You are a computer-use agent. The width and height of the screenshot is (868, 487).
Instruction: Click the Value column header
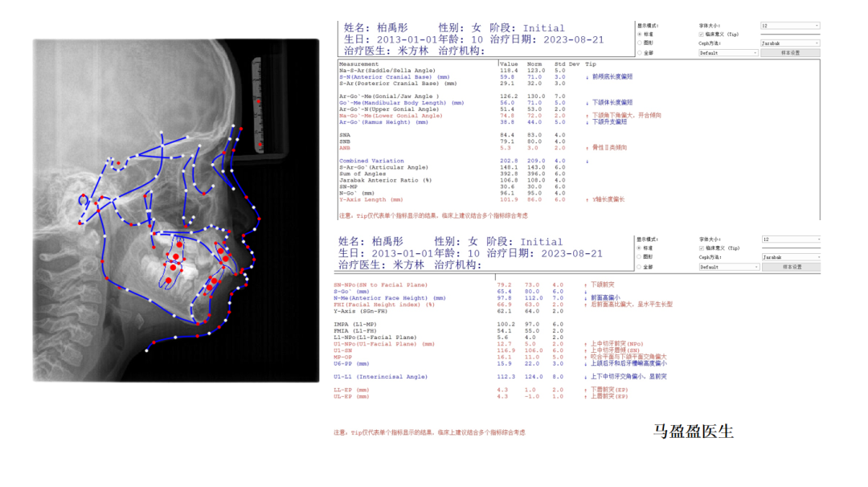tap(509, 64)
